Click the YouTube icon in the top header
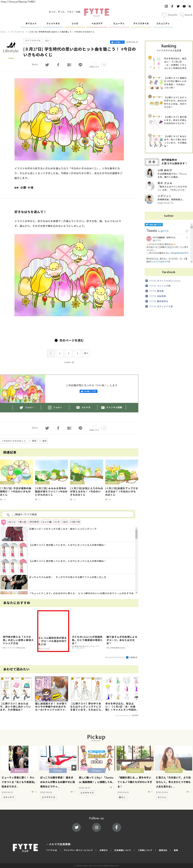This screenshot has height=868, width=193. tap(184, 6)
